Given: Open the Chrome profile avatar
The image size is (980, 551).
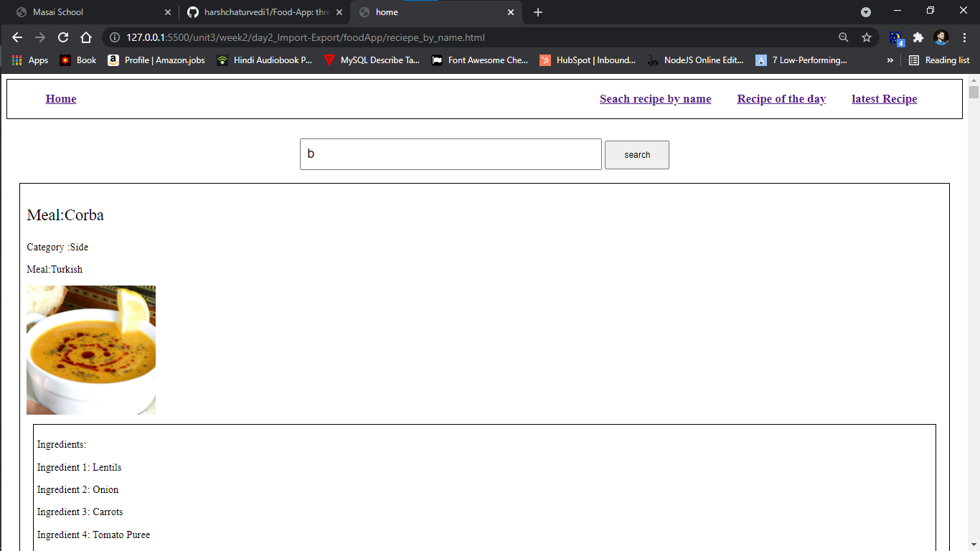Looking at the screenshot, I should click(x=941, y=37).
